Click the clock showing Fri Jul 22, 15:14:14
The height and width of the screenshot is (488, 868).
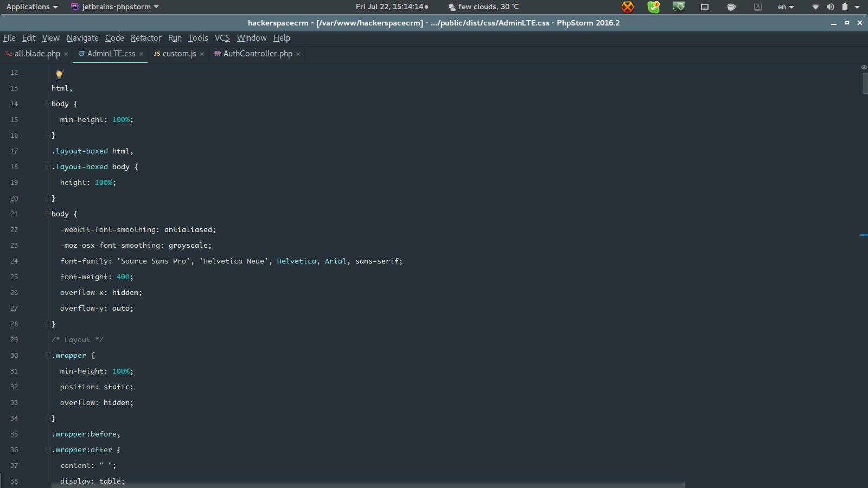390,7
